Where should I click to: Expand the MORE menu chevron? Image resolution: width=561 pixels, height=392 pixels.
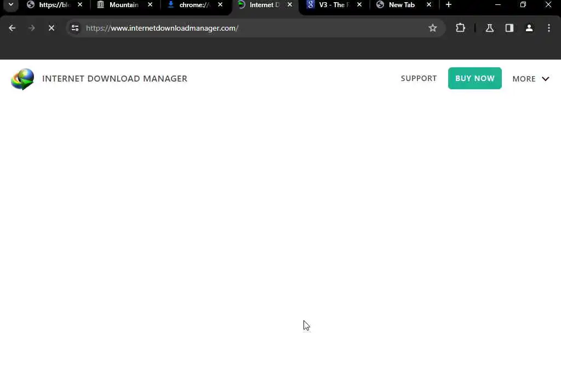tap(546, 79)
